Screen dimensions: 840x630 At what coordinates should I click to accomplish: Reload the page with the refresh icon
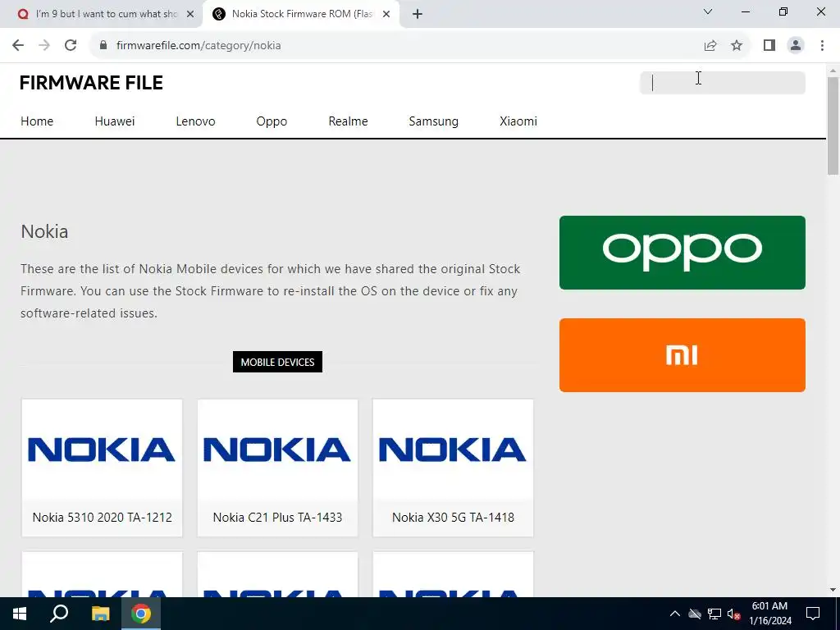click(x=71, y=46)
